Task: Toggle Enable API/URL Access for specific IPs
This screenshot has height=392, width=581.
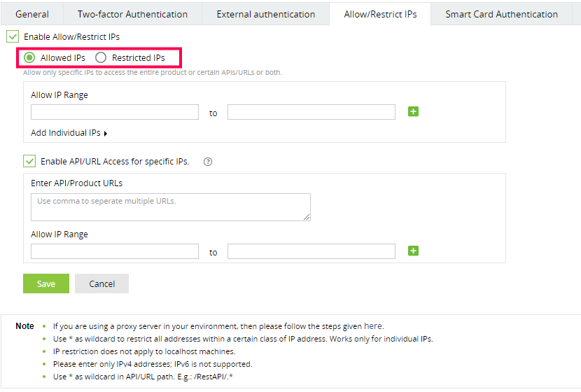Action: (29, 162)
